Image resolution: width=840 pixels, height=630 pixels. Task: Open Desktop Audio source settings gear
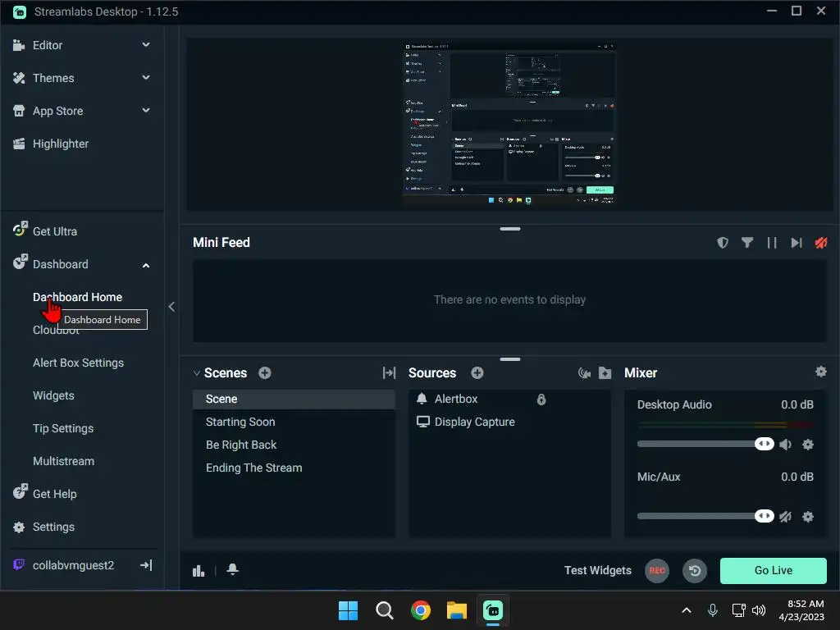pyautogui.click(x=808, y=444)
